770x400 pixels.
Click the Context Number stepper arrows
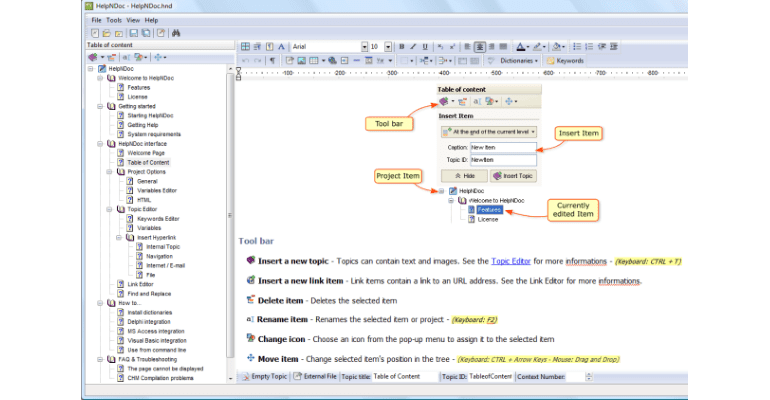[589, 376]
